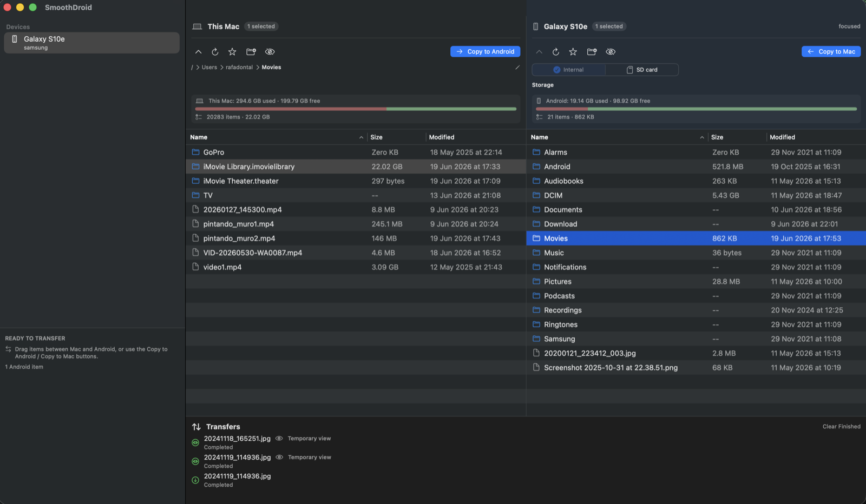Click Copy to Android button
This screenshot has width=866, height=504.
pos(486,51)
